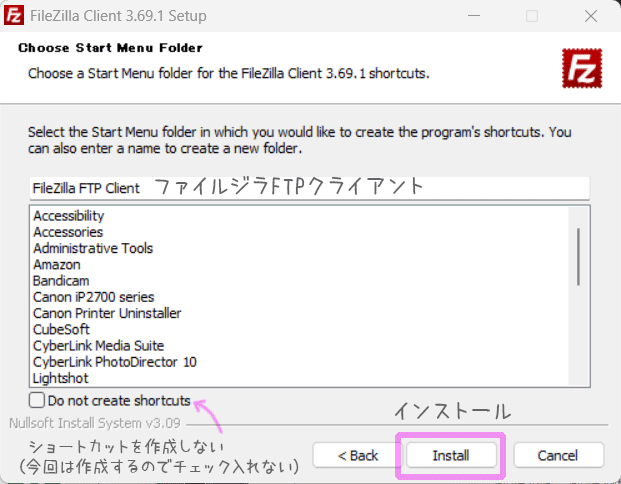The height and width of the screenshot is (484, 621).
Task: Close the FileZilla Setup window
Action: [591, 16]
